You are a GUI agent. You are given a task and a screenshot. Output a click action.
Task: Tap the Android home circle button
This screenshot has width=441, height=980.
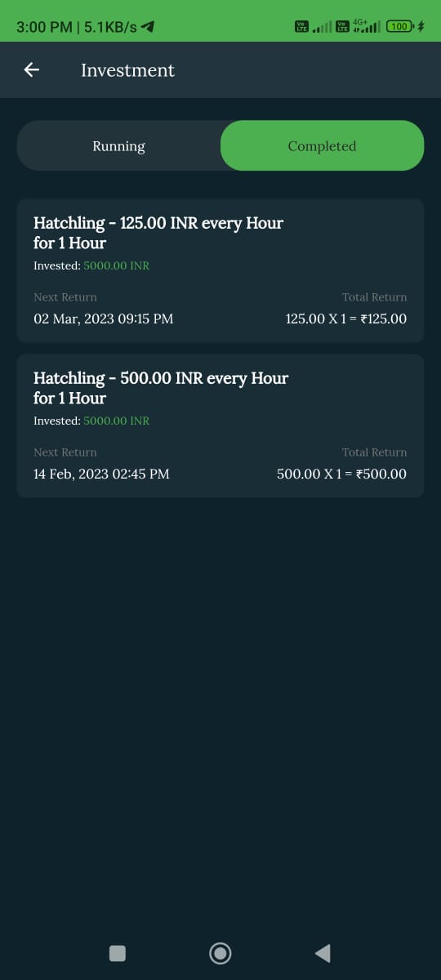coord(220,952)
